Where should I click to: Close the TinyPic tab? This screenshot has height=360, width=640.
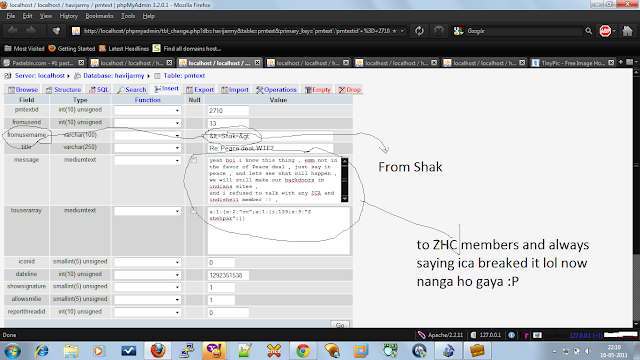[611, 62]
